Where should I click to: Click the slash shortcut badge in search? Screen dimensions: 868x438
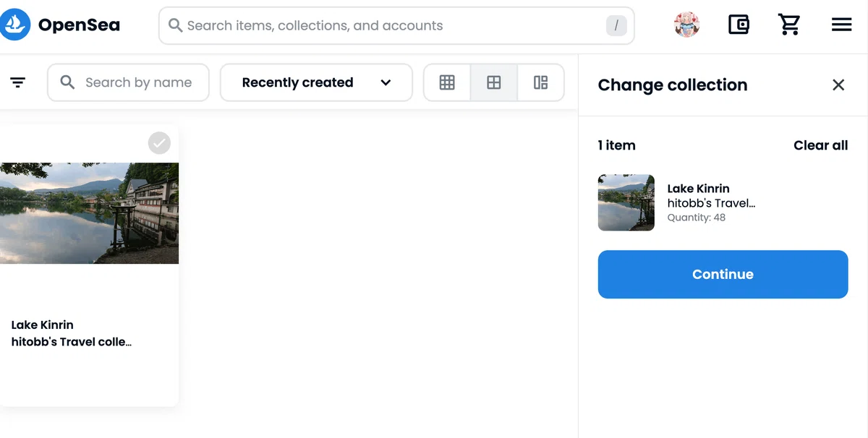point(616,26)
